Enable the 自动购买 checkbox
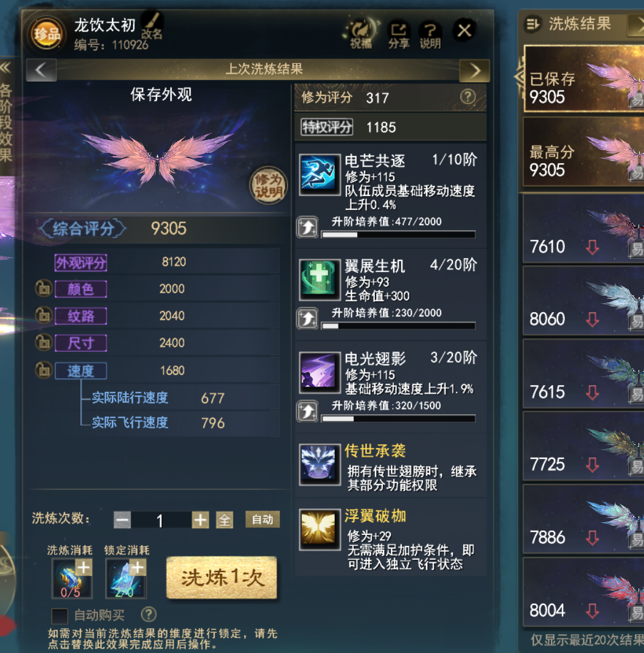 [x=60, y=615]
